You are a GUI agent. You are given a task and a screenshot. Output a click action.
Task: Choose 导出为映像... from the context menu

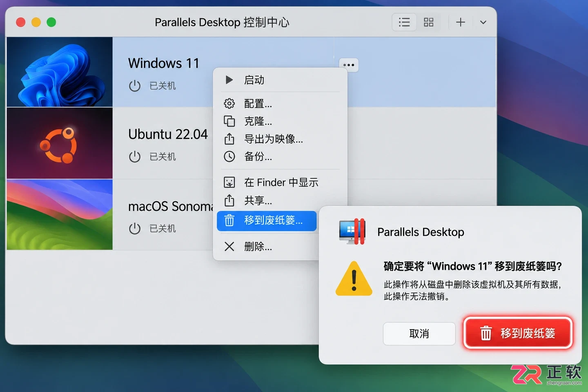pyautogui.click(x=280, y=139)
